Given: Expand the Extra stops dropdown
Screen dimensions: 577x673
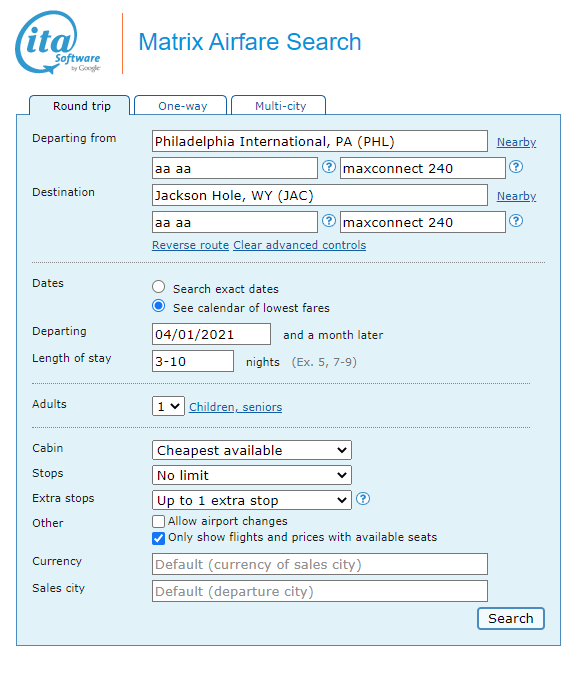Looking at the screenshot, I should click(252, 500).
